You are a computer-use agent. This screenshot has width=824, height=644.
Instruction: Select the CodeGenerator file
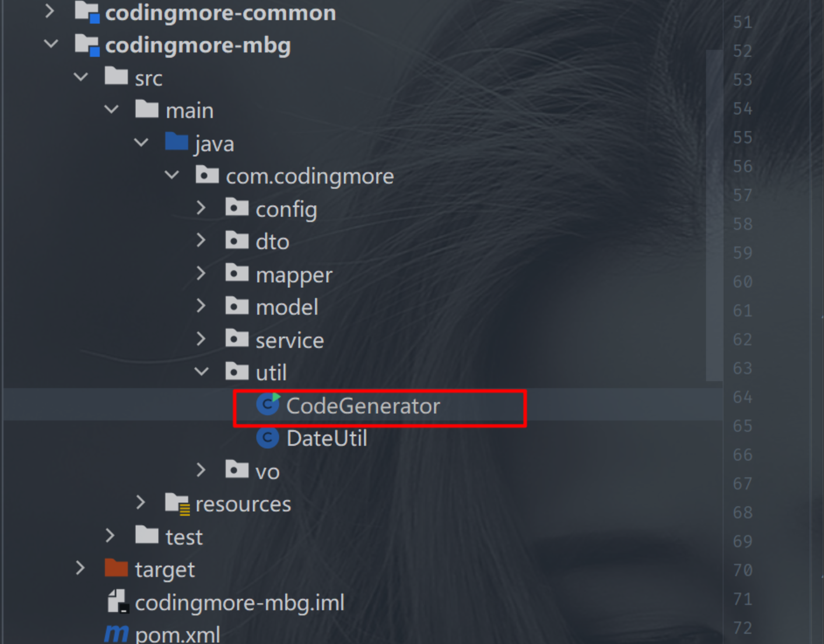[363, 406]
